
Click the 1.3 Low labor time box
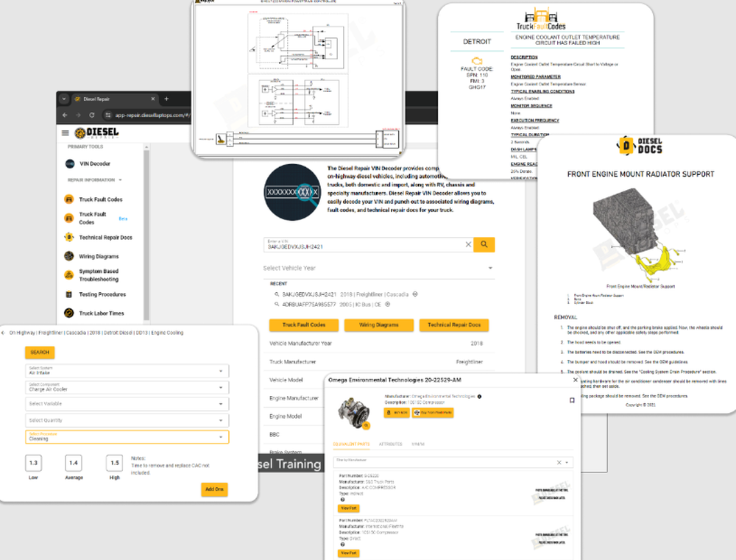click(x=33, y=463)
